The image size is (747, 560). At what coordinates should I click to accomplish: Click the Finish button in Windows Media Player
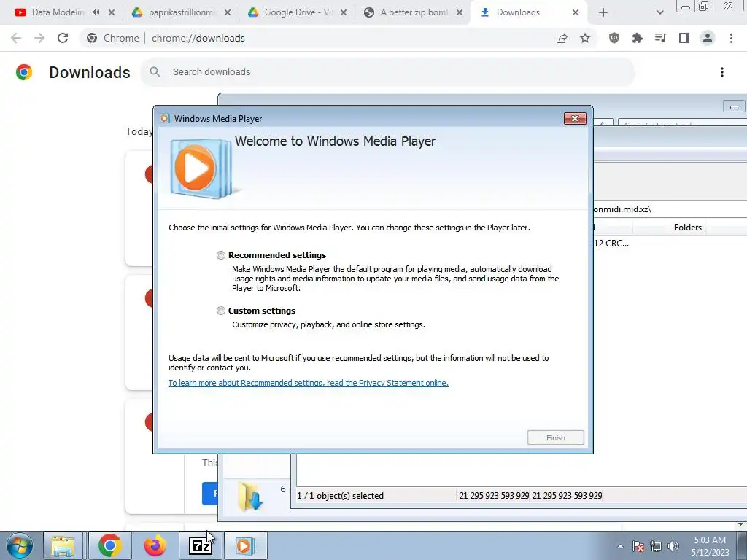(555, 437)
